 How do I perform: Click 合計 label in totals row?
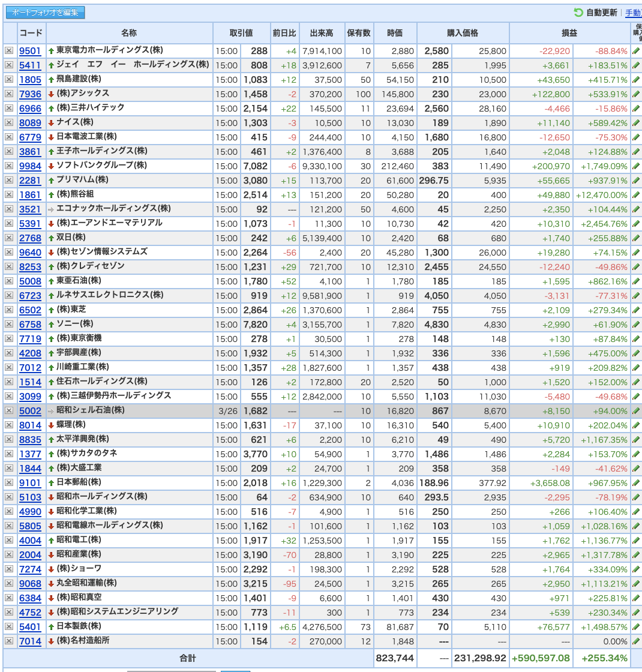(x=188, y=658)
